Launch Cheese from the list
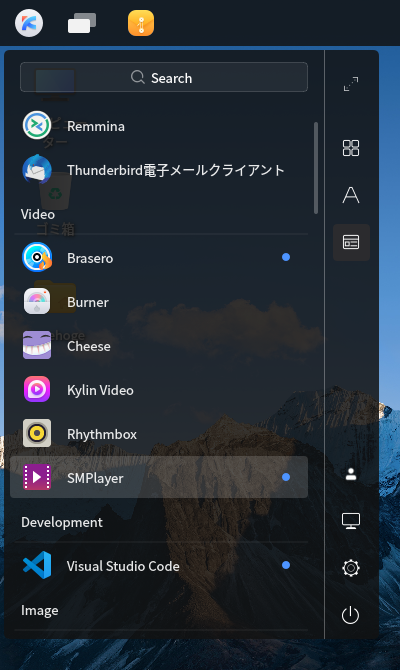 tap(159, 346)
